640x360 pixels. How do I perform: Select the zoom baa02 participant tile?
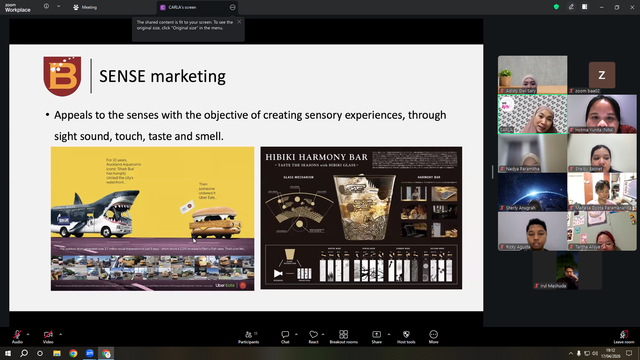click(x=602, y=75)
